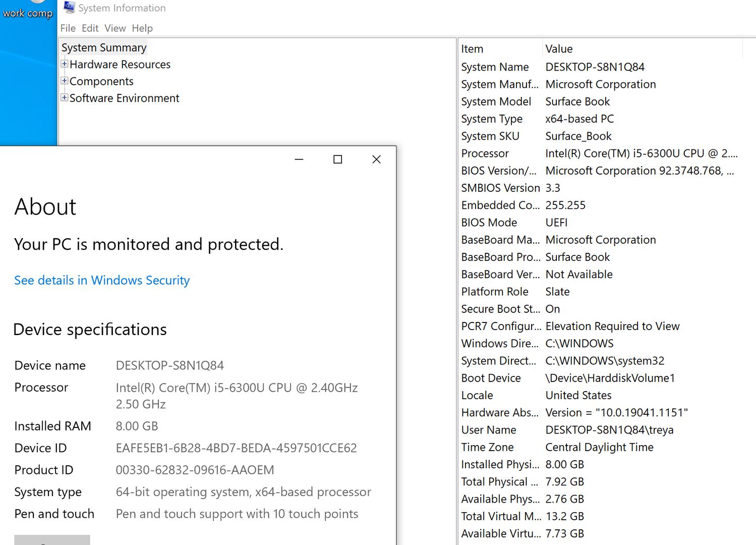756x545 pixels.
Task: Expand the Components tree node
Action: coord(65,81)
